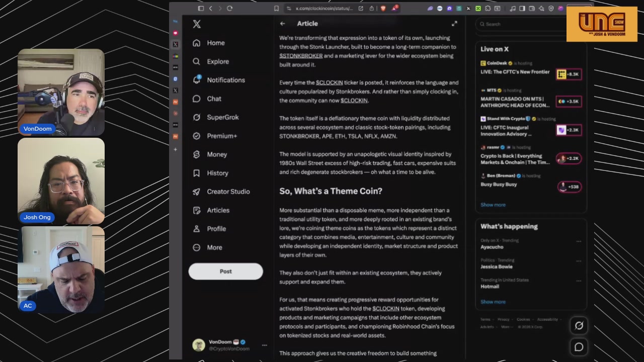The image size is (644, 362).
Task: Click the browser address bar URL
Action: 324,8
